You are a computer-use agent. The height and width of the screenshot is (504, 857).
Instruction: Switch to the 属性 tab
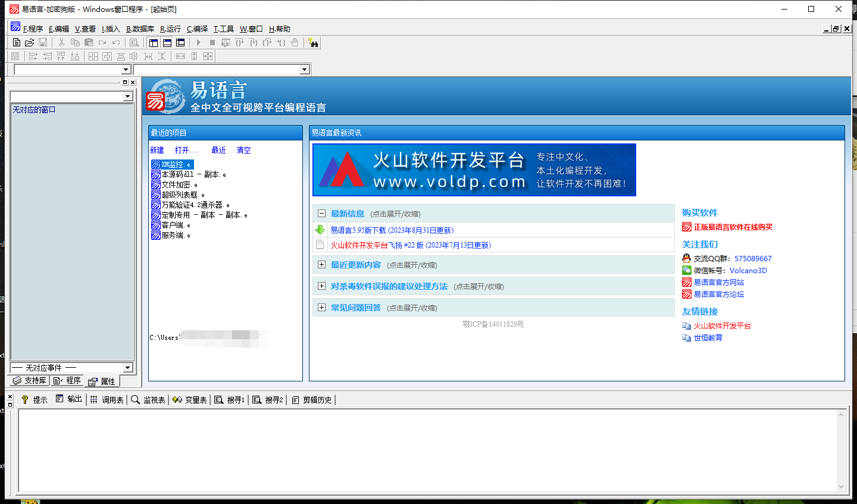tap(102, 381)
